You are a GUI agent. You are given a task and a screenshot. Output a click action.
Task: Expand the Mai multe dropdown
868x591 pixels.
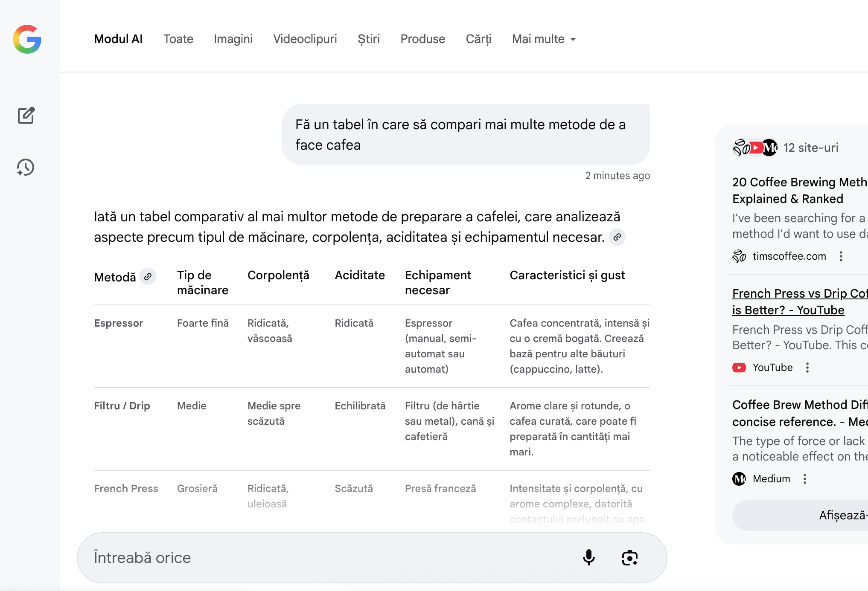(544, 39)
